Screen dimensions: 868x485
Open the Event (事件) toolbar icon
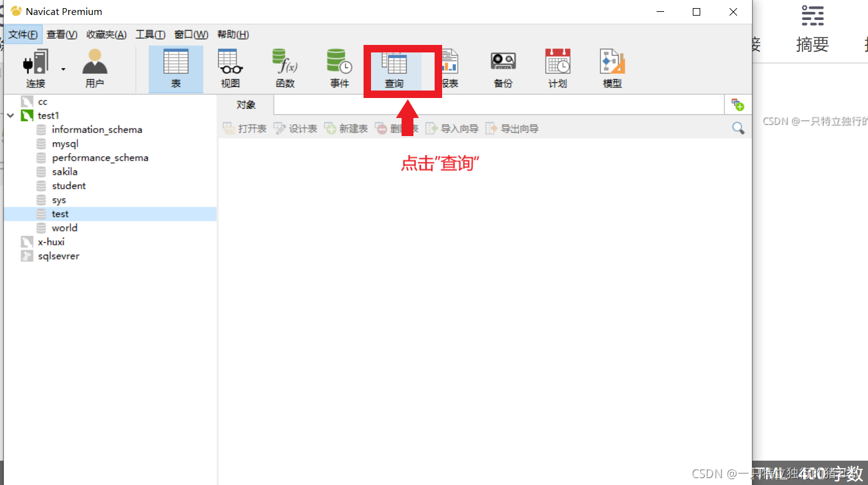pos(339,69)
